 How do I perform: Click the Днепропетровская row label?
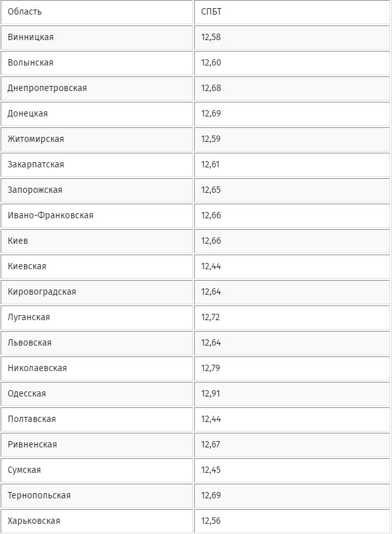click(x=47, y=88)
